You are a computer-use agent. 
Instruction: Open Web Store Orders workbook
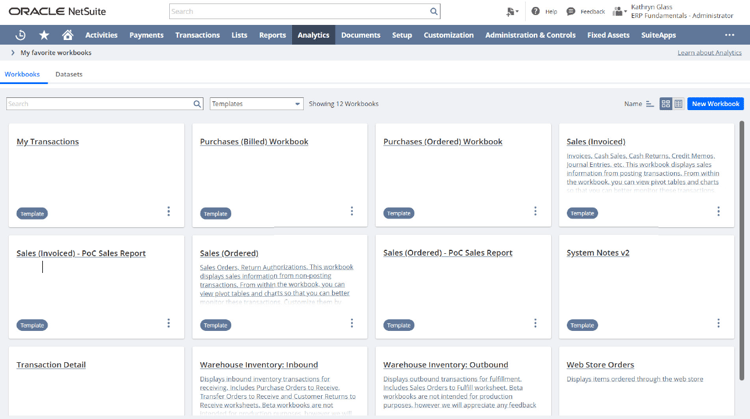coord(600,364)
